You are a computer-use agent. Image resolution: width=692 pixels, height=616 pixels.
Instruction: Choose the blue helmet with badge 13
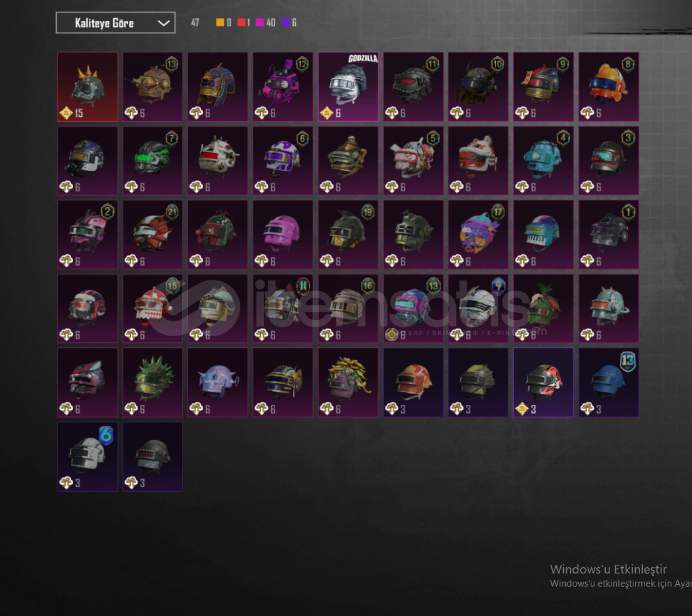(609, 383)
